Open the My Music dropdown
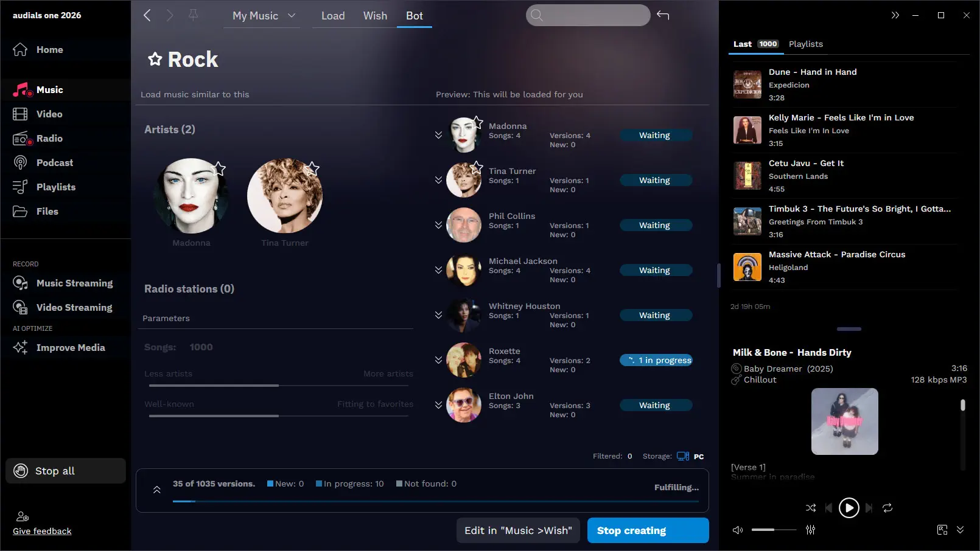Image resolution: width=980 pixels, height=551 pixels. (x=263, y=16)
